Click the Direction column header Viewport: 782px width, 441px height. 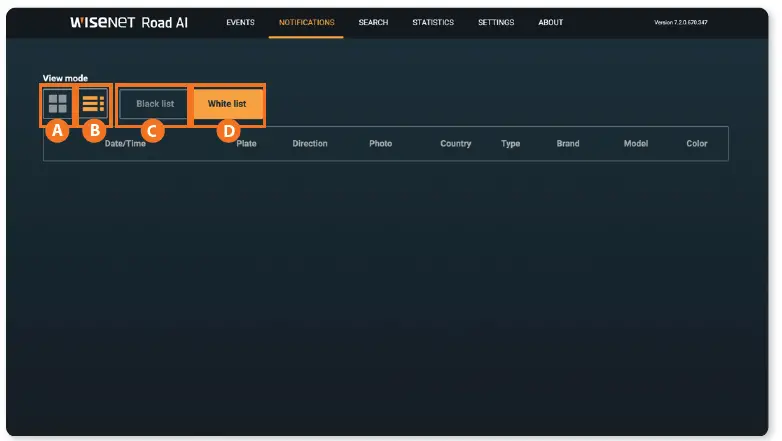tap(310, 144)
